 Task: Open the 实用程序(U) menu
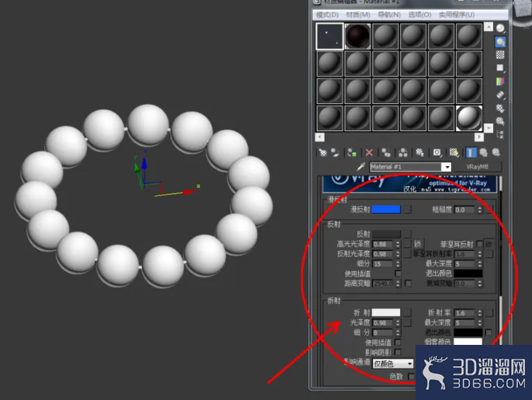click(457, 15)
